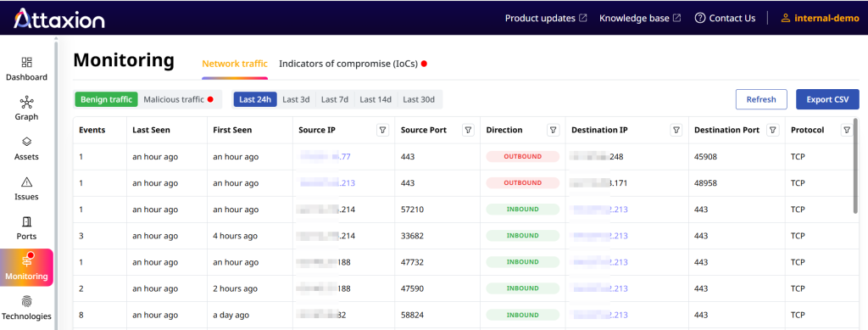
Task: Click the First Seen value "4 hours ago"
Action: 236,236
